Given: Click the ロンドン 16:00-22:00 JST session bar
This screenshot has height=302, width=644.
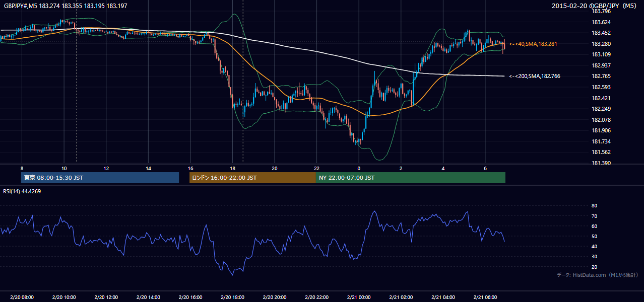Looking at the screenshot, I should [x=252, y=178].
